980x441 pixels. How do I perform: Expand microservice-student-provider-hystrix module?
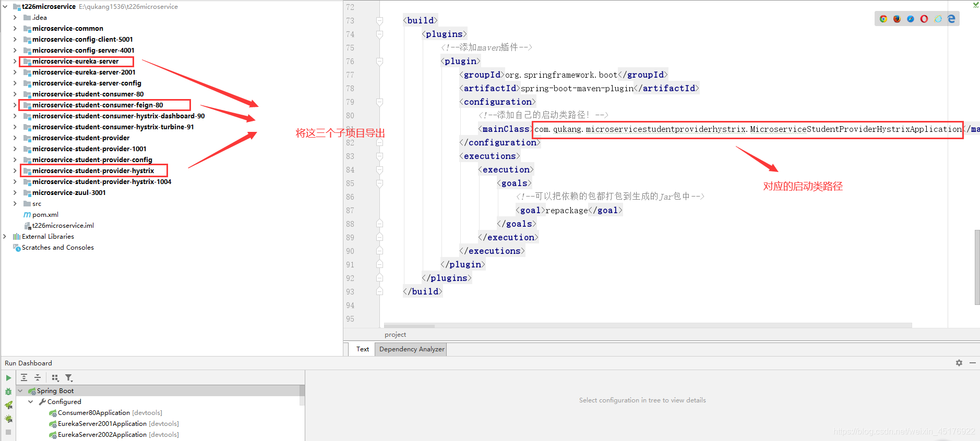(15, 171)
